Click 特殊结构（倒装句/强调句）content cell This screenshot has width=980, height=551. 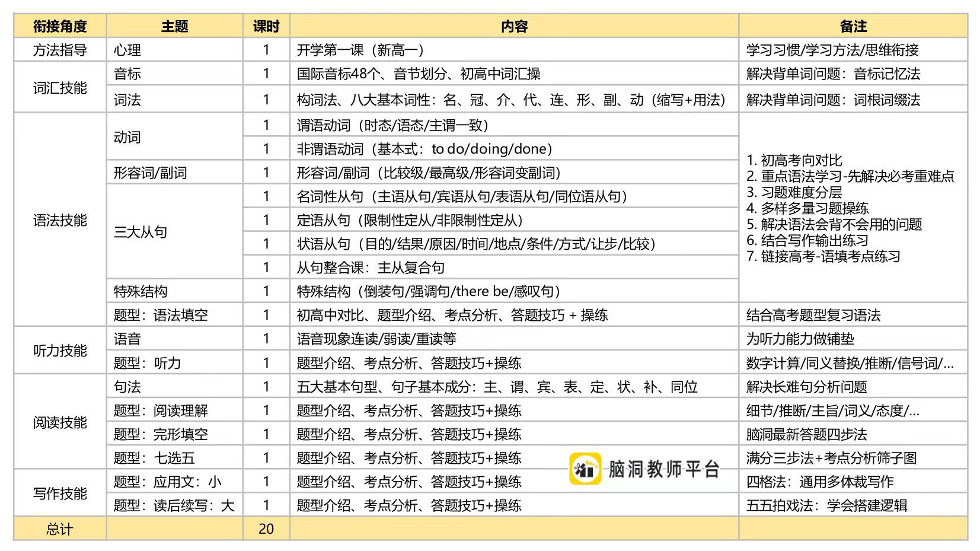(514, 291)
